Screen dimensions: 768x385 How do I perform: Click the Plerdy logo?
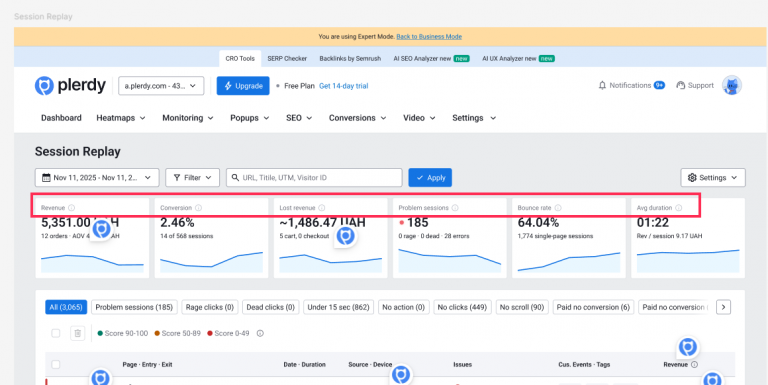pyautogui.click(x=70, y=86)
